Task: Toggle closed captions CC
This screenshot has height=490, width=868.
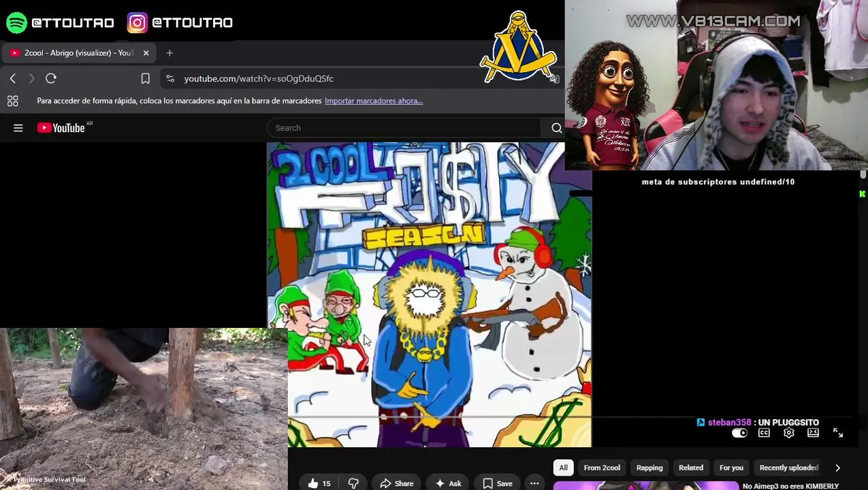Action: [764, 433]
